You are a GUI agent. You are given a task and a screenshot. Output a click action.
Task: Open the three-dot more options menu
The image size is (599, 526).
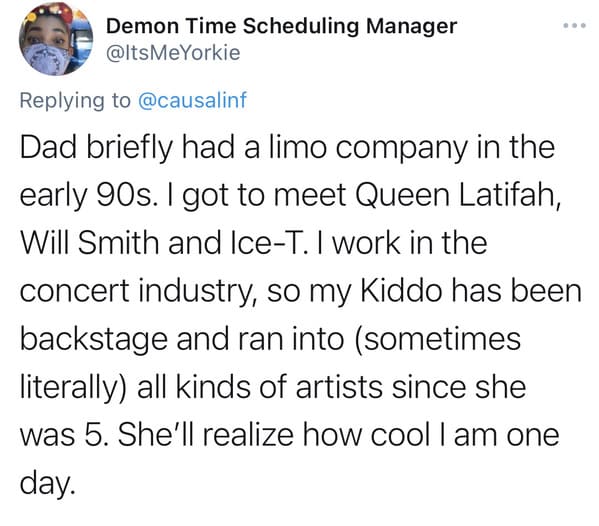[x=574, y=26]
